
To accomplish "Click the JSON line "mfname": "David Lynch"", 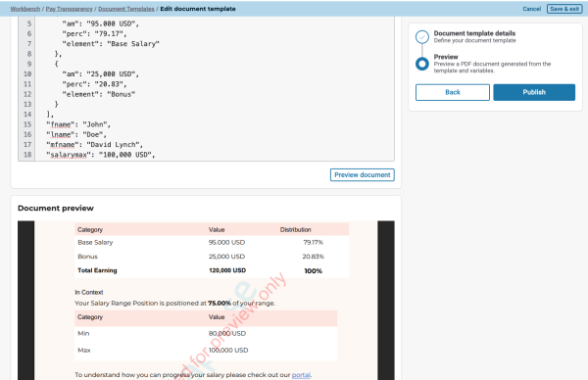I will point(94,145).
